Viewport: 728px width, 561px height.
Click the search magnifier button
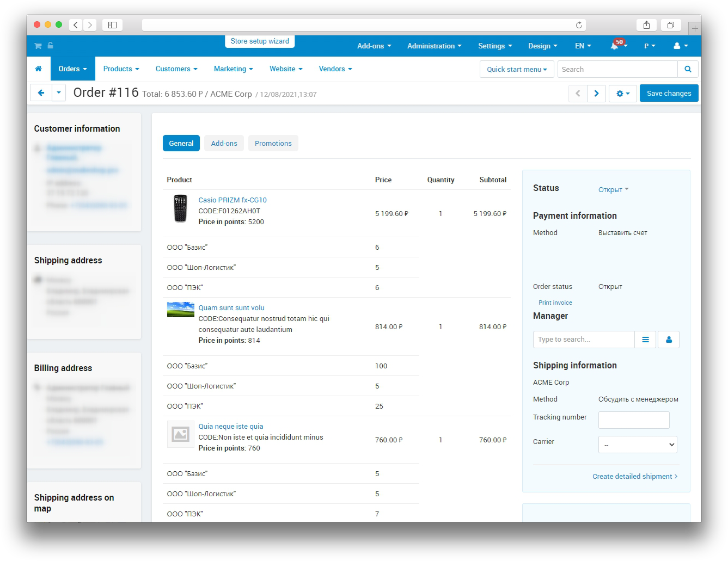tap(688, 69)
